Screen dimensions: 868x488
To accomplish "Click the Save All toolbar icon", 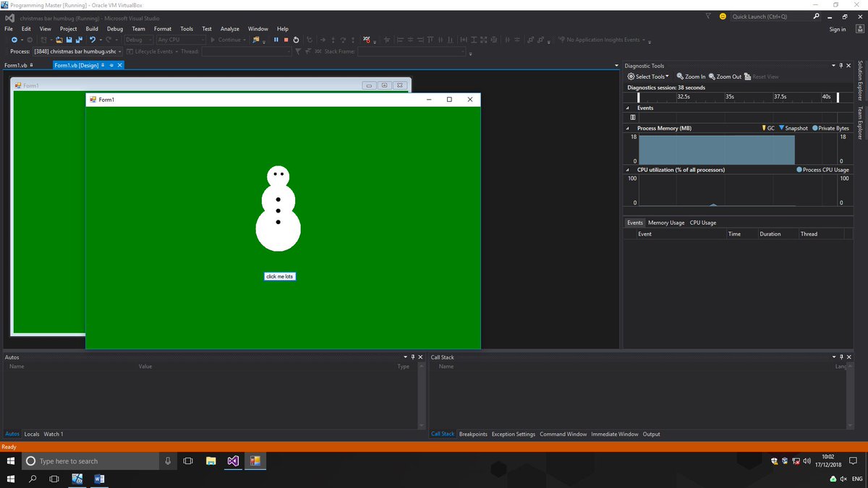I will (78, 40).
